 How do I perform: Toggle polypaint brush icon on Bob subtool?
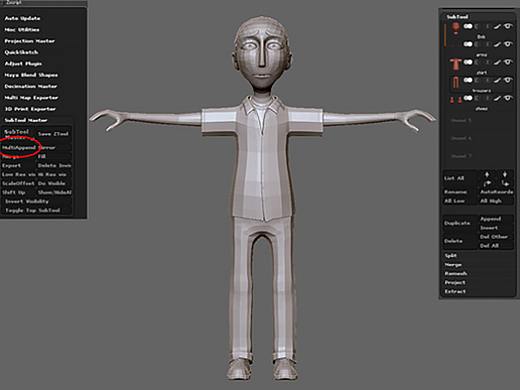coord(497,26)
